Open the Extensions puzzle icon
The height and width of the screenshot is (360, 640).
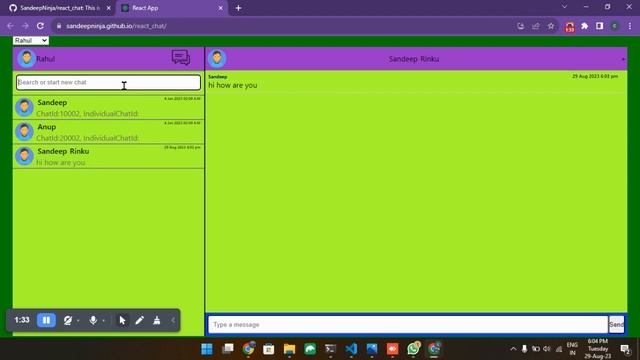point(584,26)
